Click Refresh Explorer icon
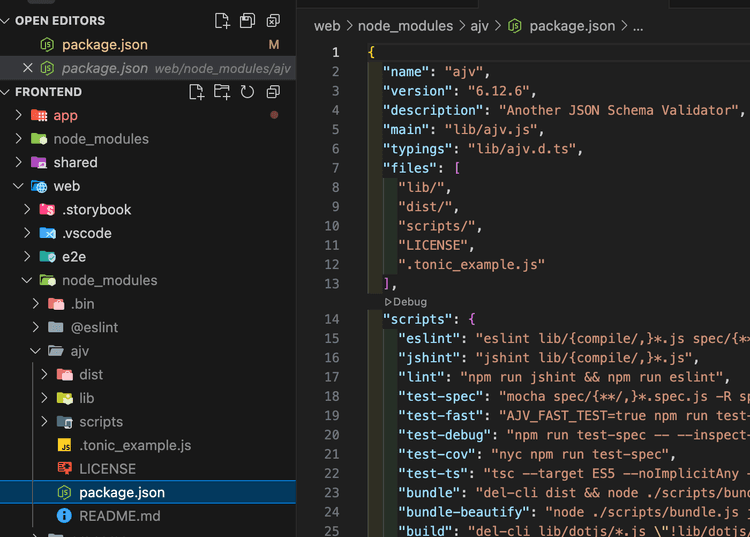This screenshot has height=537, width=750. click(247, 92)
